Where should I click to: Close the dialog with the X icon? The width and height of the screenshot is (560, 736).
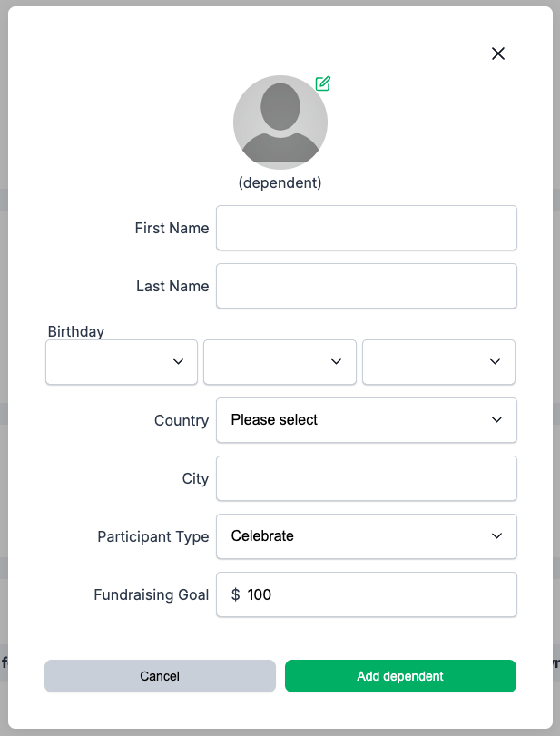497,54
